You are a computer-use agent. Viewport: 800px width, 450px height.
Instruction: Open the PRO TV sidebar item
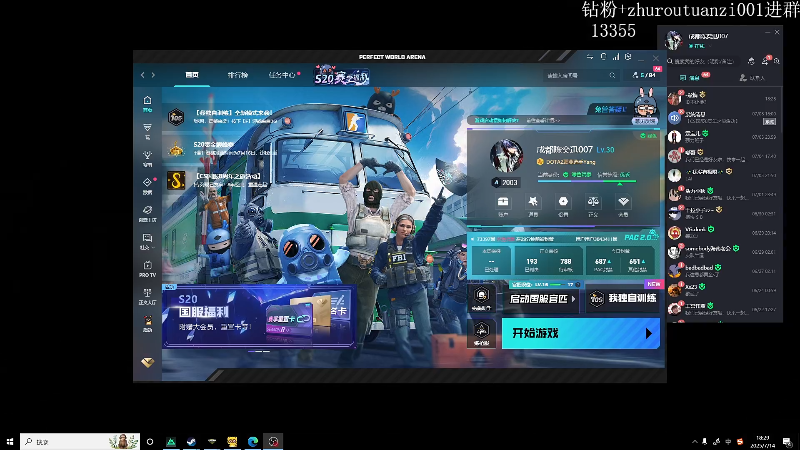pyautogui.click(x=147, y=269)
